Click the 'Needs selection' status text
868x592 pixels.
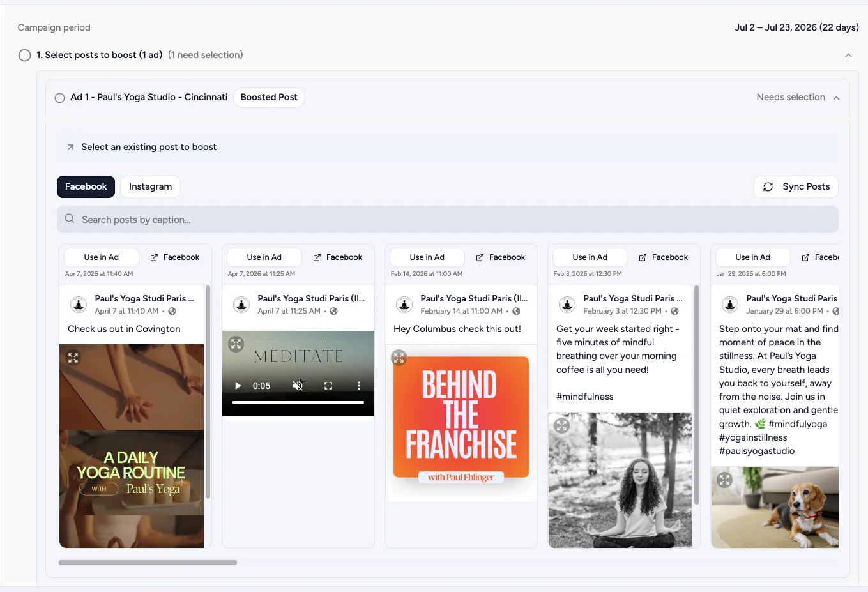click(x=791, y=97)
